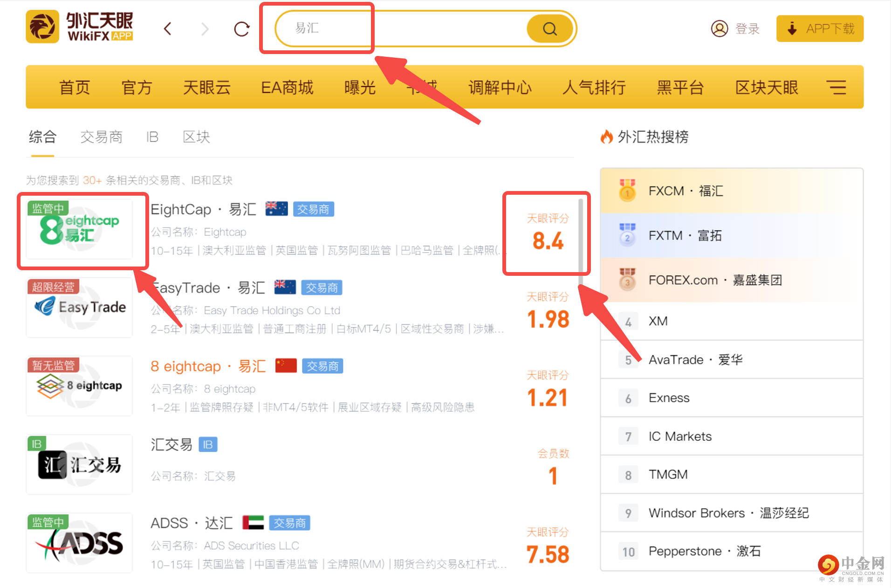The width and height of the screenshot is (891, 588).
Task: Switch to the 区块 tab
Action: (x=196, y=137)
